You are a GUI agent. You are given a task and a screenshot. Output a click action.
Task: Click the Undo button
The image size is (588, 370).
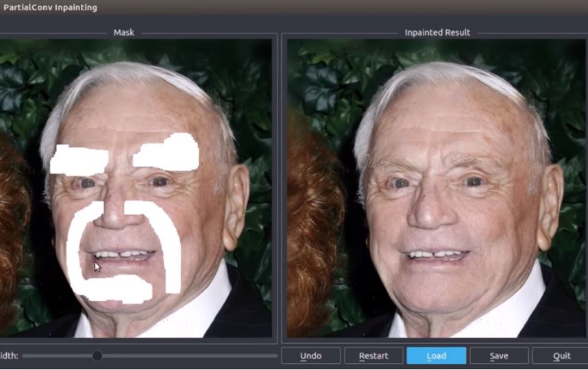click(x=310, y=356)
